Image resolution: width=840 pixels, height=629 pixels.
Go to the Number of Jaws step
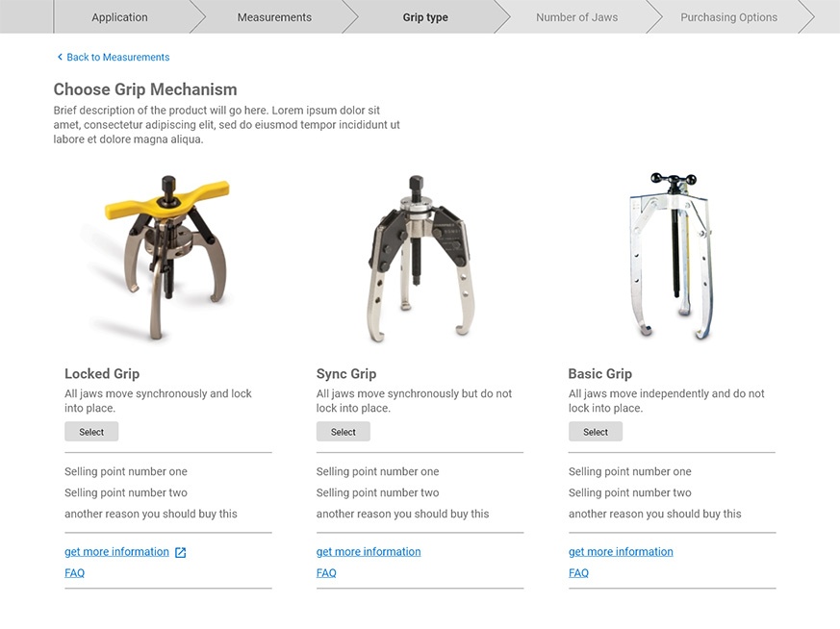(577, 16)
